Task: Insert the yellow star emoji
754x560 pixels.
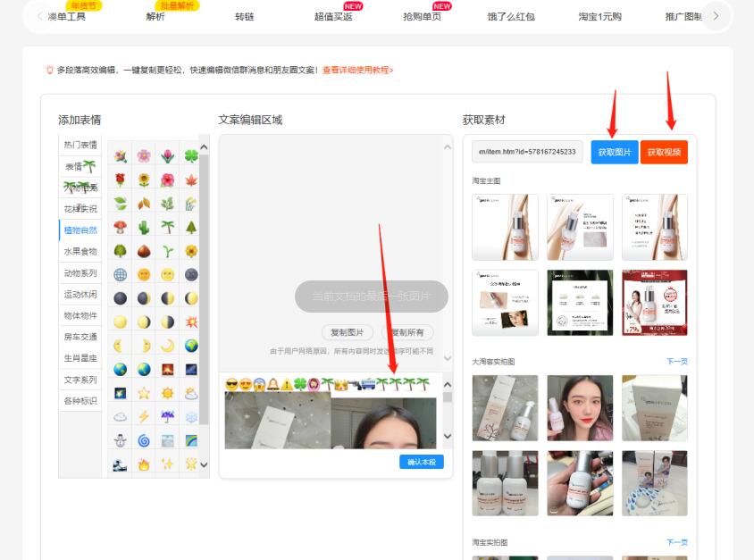Action: (x=144, y=393)
